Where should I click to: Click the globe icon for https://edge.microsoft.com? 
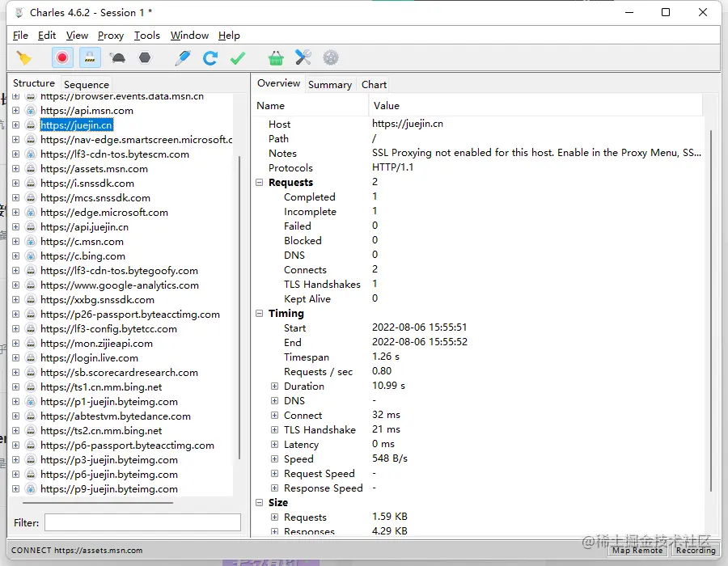click(31, 212)
